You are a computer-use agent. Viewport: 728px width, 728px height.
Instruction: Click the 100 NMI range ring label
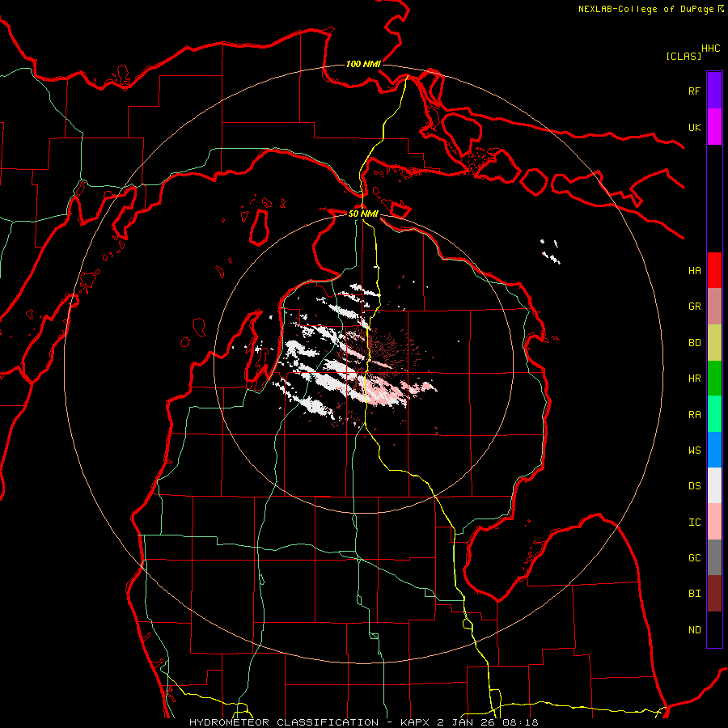pyautogui.click(x=363, y=64)
